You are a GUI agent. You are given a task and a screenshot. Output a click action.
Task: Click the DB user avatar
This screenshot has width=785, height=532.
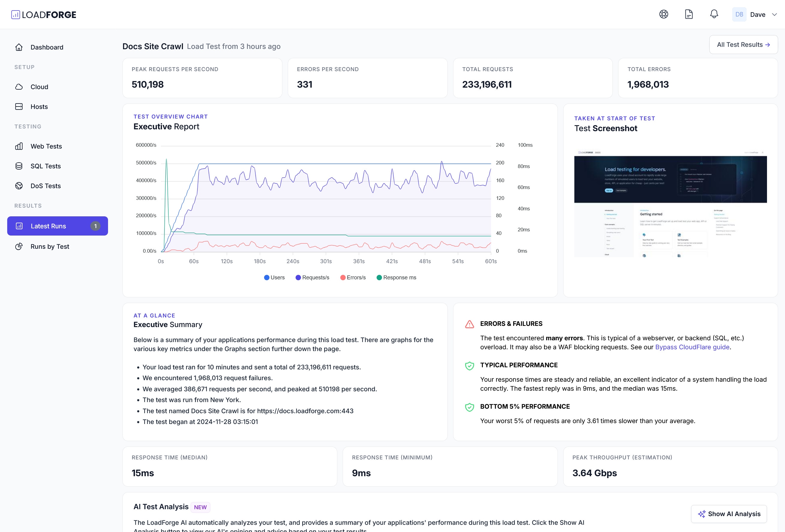point(739,14)
